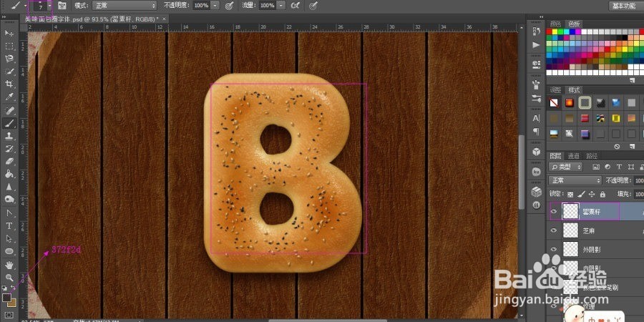
Task: Select the Ellipse shape tool
Action: 9,251
